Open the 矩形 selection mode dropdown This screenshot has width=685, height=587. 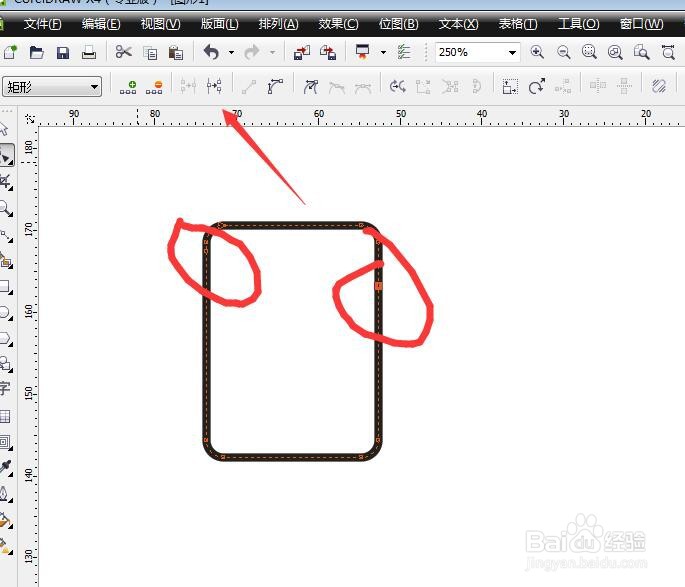pos(52,87)
